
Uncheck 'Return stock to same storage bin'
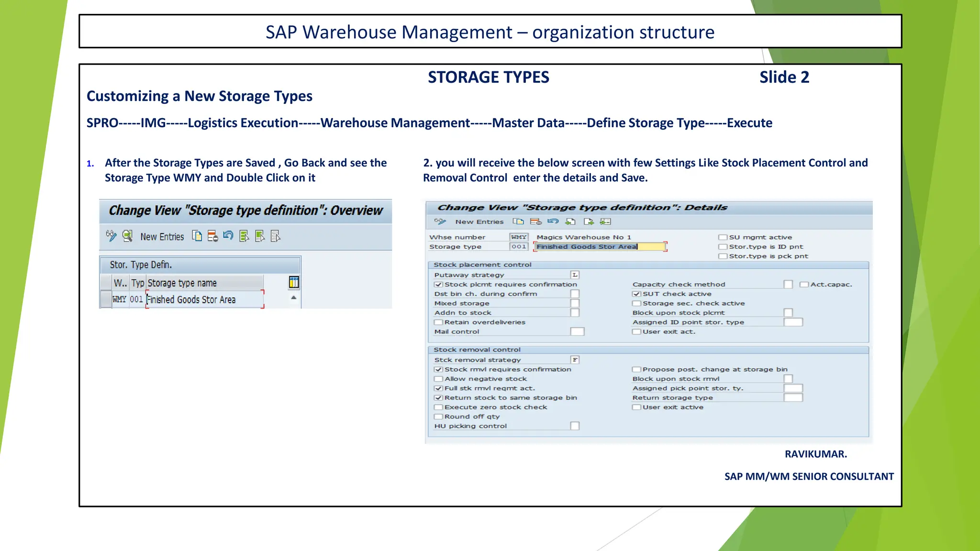pos(438,397)
